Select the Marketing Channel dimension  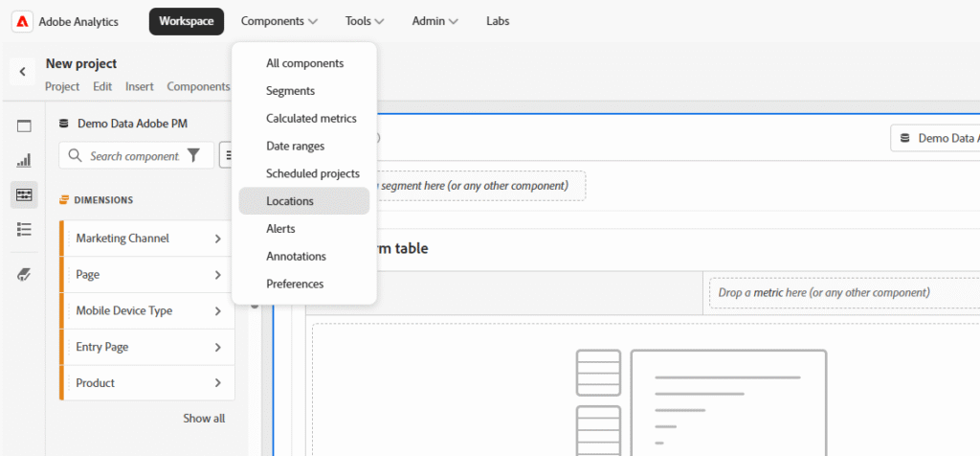[147, 239]
